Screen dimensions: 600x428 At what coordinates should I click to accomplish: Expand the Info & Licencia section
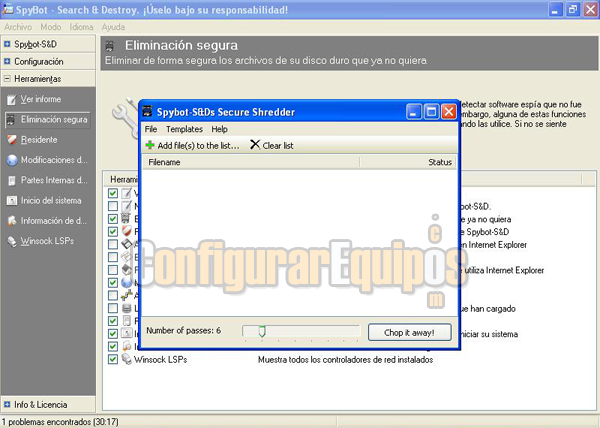point(7,404)
